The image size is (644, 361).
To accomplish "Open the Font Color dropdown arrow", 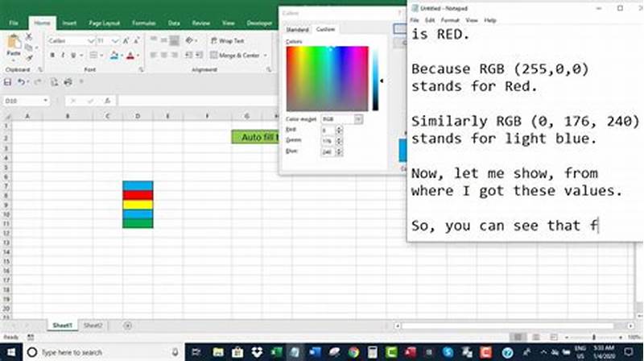I will (x=138, y=56).
